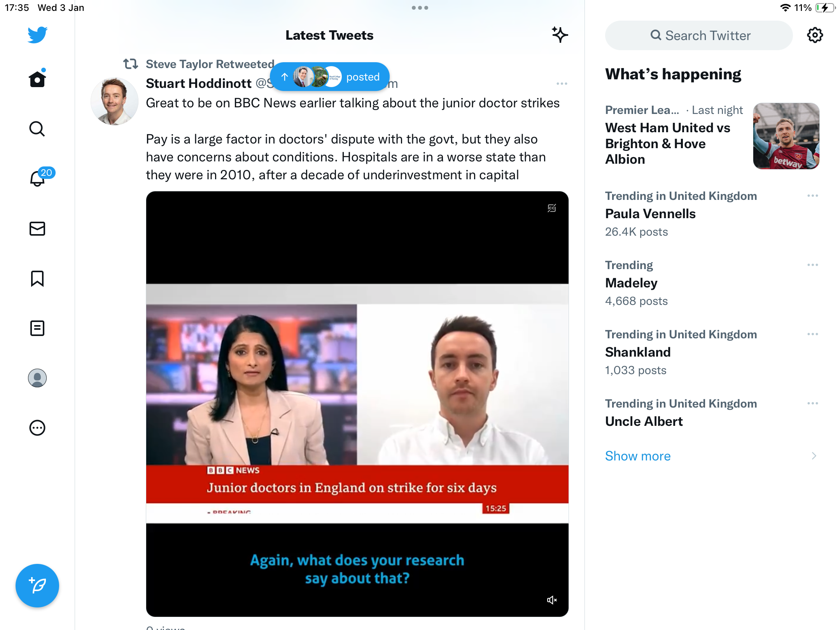Screen dimensions: 840x630
Task: Unmute the video with speaker icon
Action: click(551, 600)
